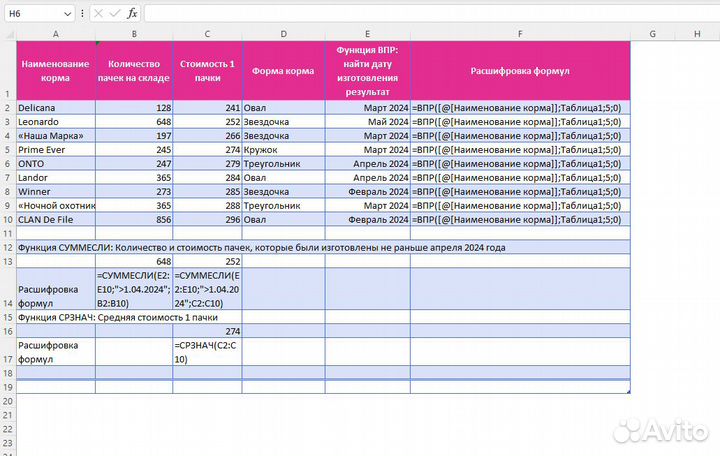Select column B header
720x456 pixels.
coord(134,34)
